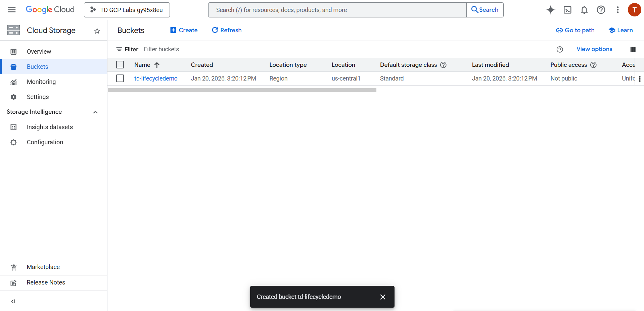
Task: Go to Monitoring in the sidebar
Action: tap(41, 82)
